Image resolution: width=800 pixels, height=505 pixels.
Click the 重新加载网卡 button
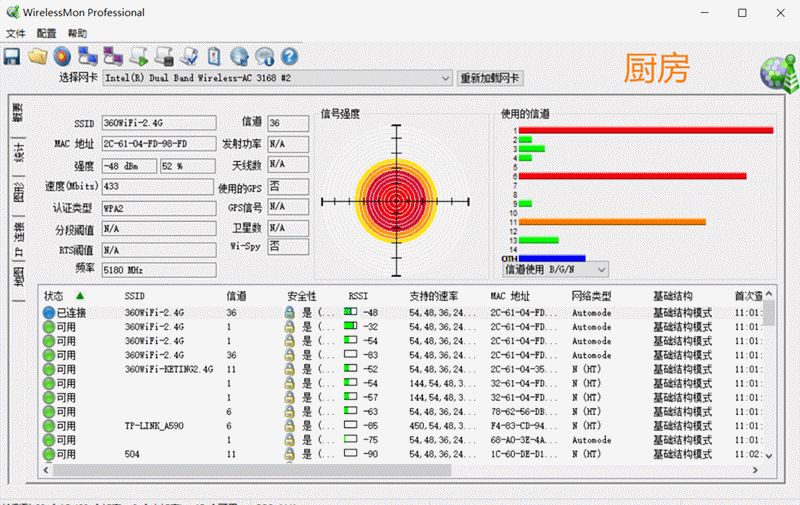[x=490, y=78]
